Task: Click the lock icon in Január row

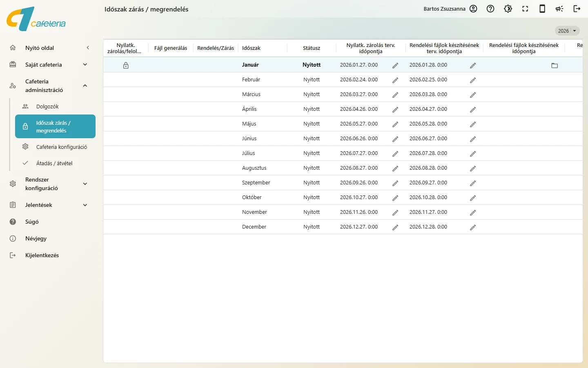Action: pyautogui.click(x=126, y=65)
